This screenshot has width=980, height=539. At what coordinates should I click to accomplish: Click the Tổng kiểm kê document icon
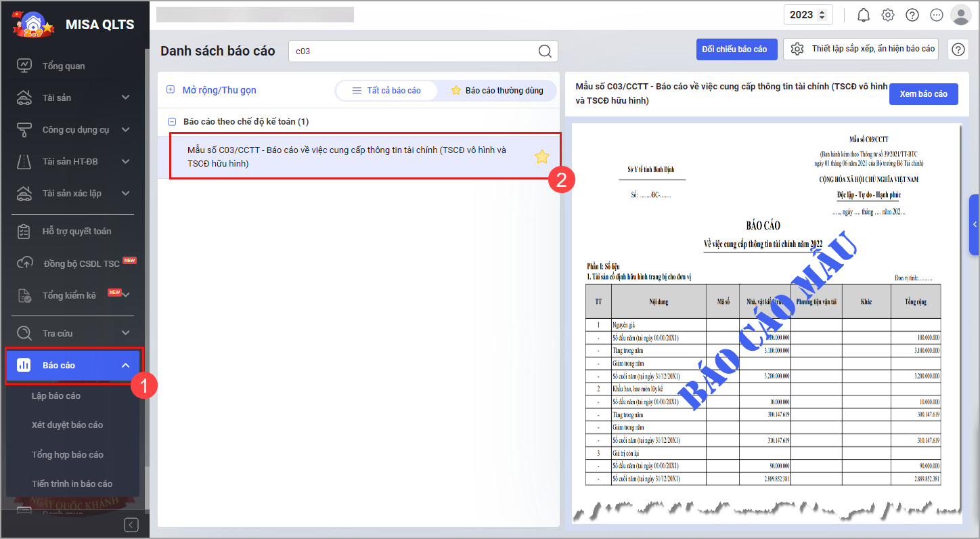click(24, 295)
